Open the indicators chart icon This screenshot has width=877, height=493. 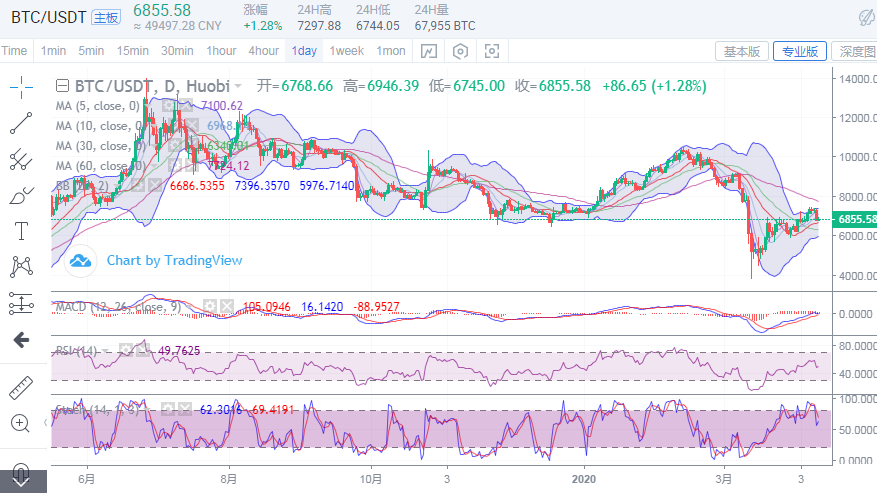pos(429,51)
